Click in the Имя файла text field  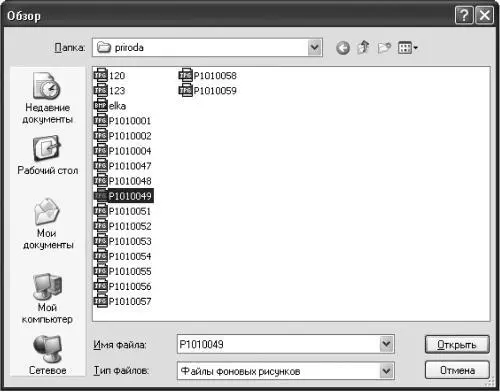(x=279, y=344)
